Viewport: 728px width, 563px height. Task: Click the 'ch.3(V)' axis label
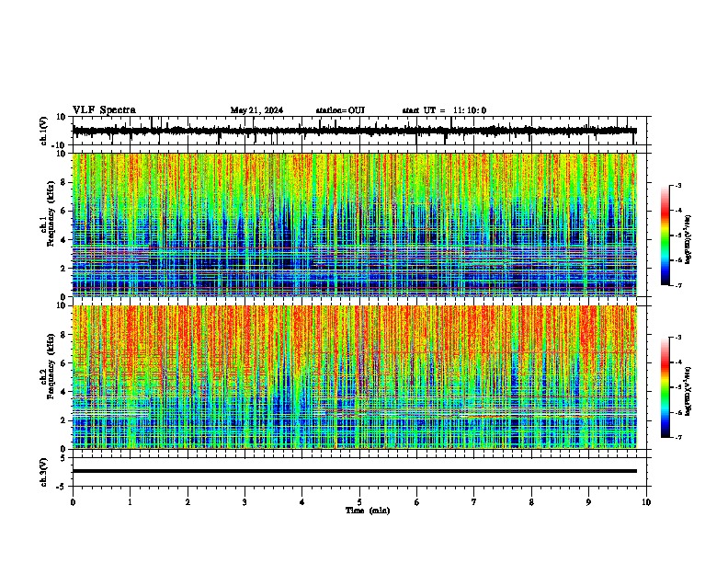(x=44, y=473)
